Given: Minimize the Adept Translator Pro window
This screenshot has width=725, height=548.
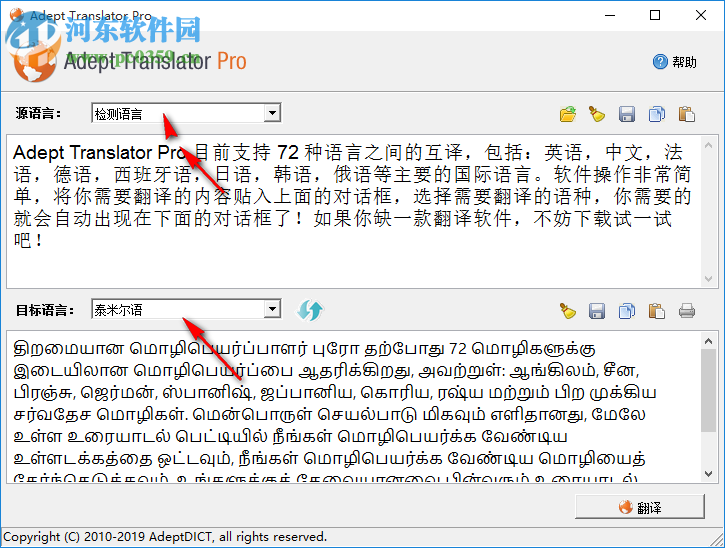Looking at the screenshot, I should (x=610, y=15).
